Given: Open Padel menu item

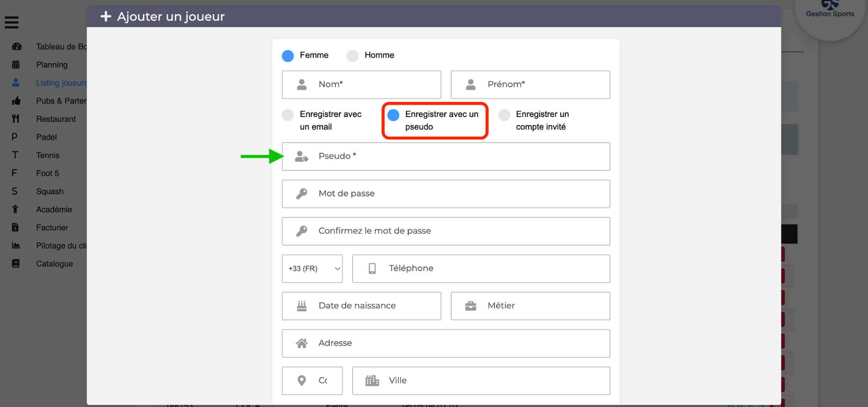Looking at the screenshot, I should tap(46, 137).
